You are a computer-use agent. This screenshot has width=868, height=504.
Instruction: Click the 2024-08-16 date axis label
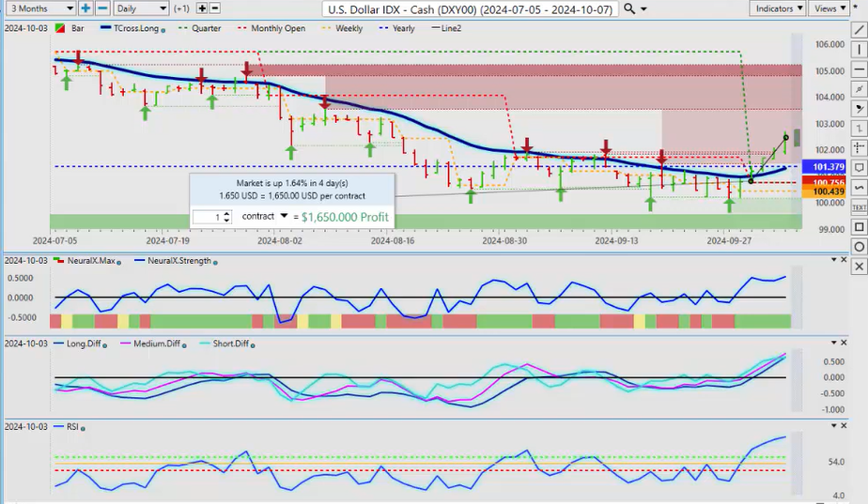click(393, 240)
